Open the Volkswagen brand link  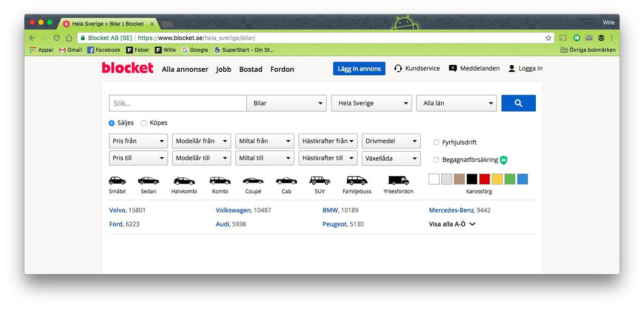(233, 210)
